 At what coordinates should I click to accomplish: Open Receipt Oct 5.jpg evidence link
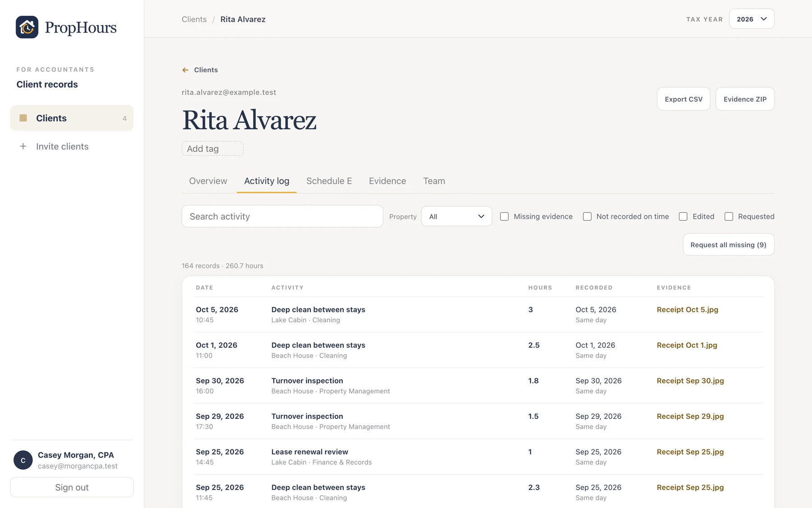(x=687, y=309)
